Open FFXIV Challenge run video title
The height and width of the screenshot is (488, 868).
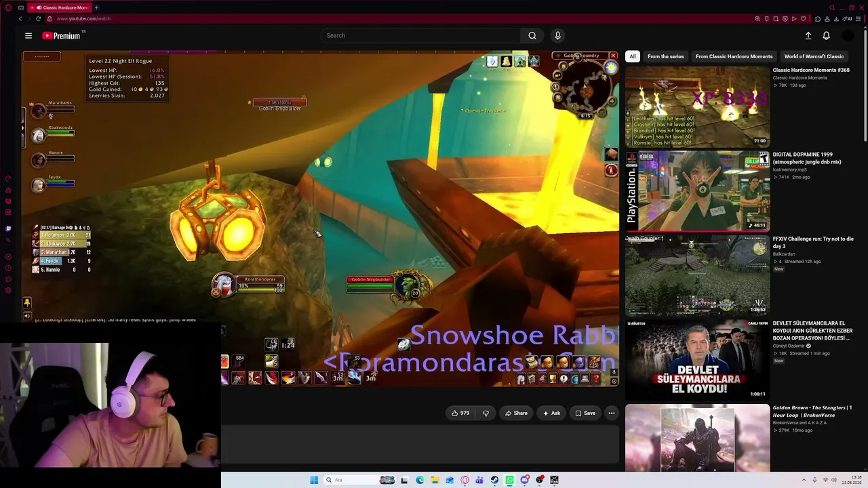click(813, 243)
